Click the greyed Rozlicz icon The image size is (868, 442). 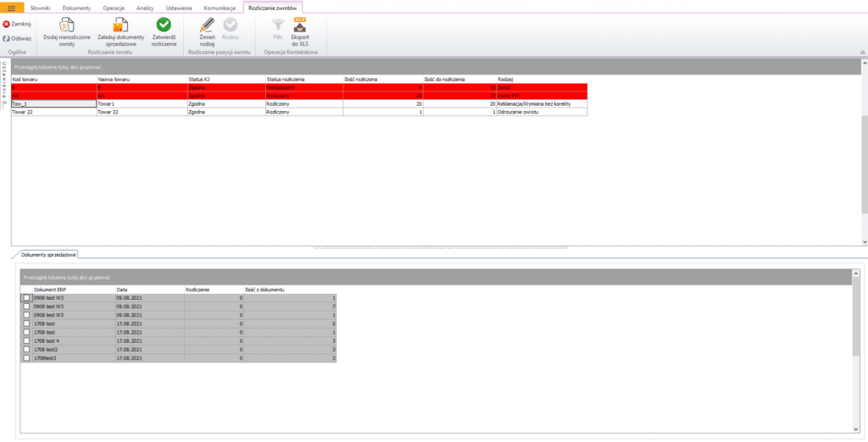231,25
